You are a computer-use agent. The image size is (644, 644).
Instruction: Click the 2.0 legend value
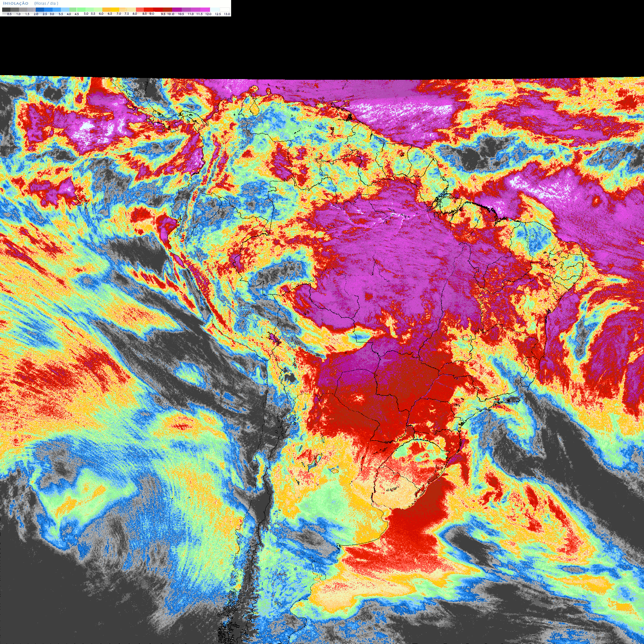click(36, 14)
